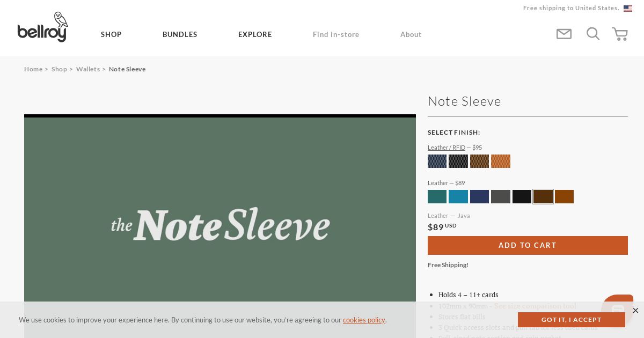Go to Wallets breadcrumb
Image resolution: width=644 pixels, height=338 pixels.
88,69
